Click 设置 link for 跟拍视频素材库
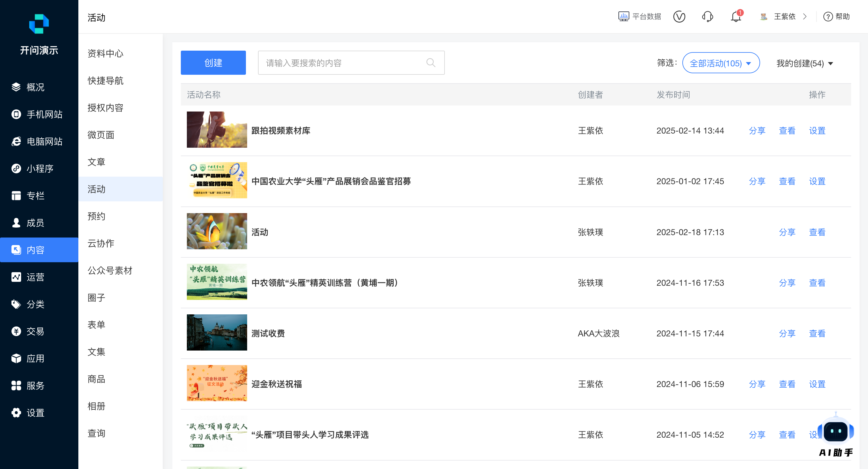868x469 pixels. (817, 131)
